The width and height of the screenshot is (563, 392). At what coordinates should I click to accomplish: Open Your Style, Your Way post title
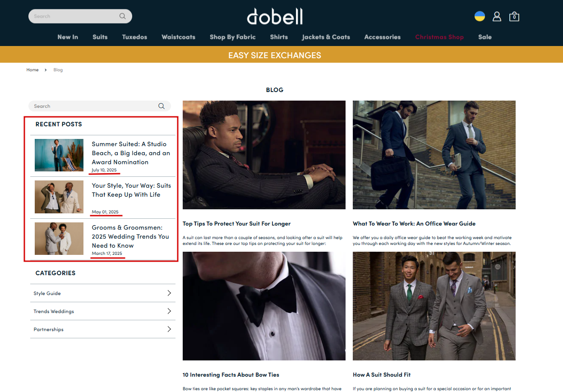131,190
